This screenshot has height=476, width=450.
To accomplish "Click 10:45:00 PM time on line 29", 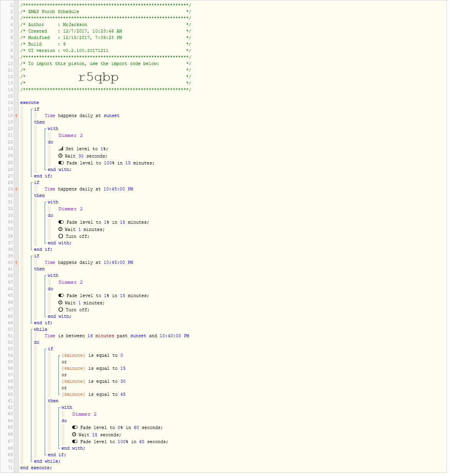I will (118, 189).
